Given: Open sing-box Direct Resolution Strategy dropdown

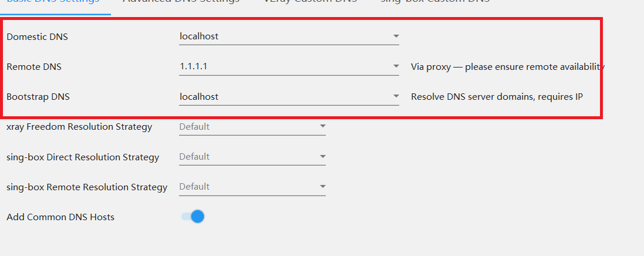Looking at the screenshot, I should click(322, 156).
